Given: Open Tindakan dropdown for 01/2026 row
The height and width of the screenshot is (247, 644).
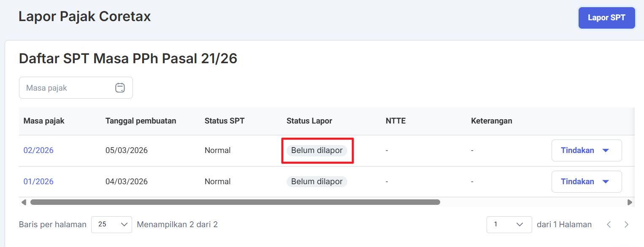Looking at the screenshot, I should [x=586, y=182].
